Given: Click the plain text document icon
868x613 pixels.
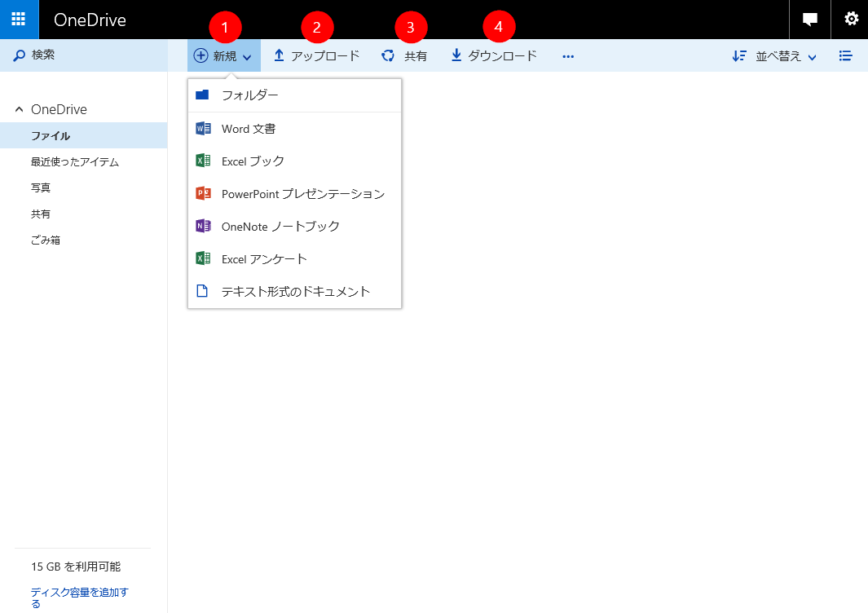Looking at the screenshot, I should point(202,291).
